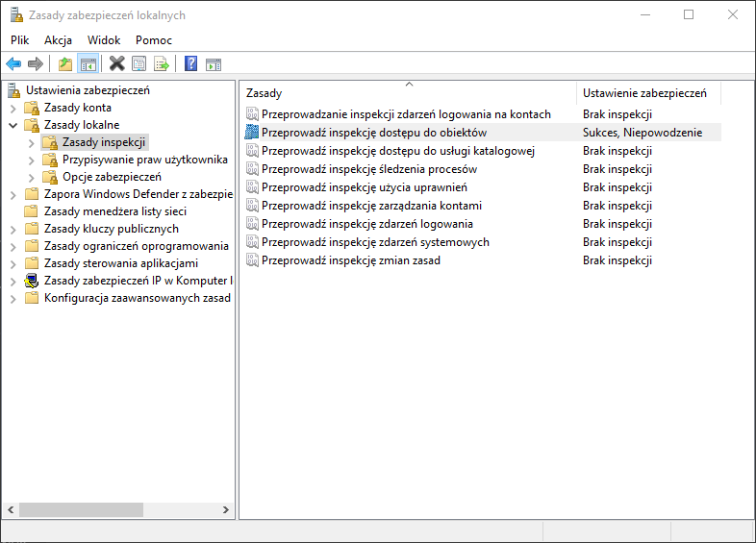Expand Konfiguracja zaawansowanych zasad node

tap(13, 298)
